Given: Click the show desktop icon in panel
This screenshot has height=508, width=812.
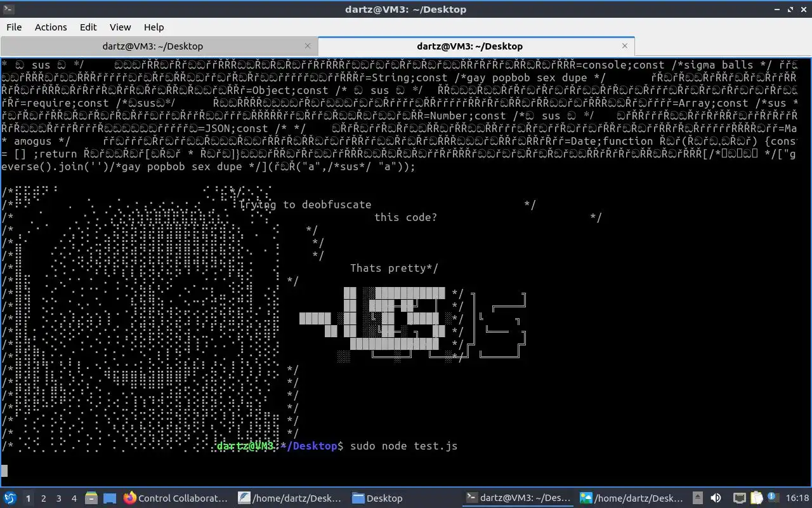Looking at the screenshot, I should pos(109,498).
